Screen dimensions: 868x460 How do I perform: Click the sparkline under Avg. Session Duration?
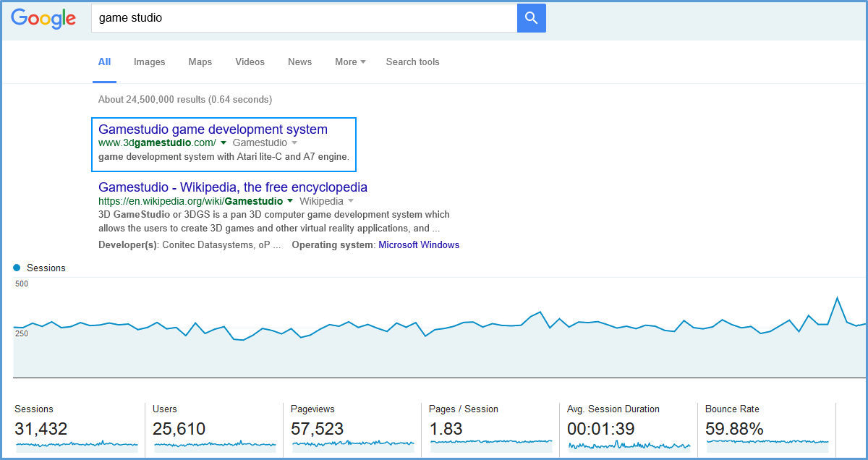(x=629, y=445)
